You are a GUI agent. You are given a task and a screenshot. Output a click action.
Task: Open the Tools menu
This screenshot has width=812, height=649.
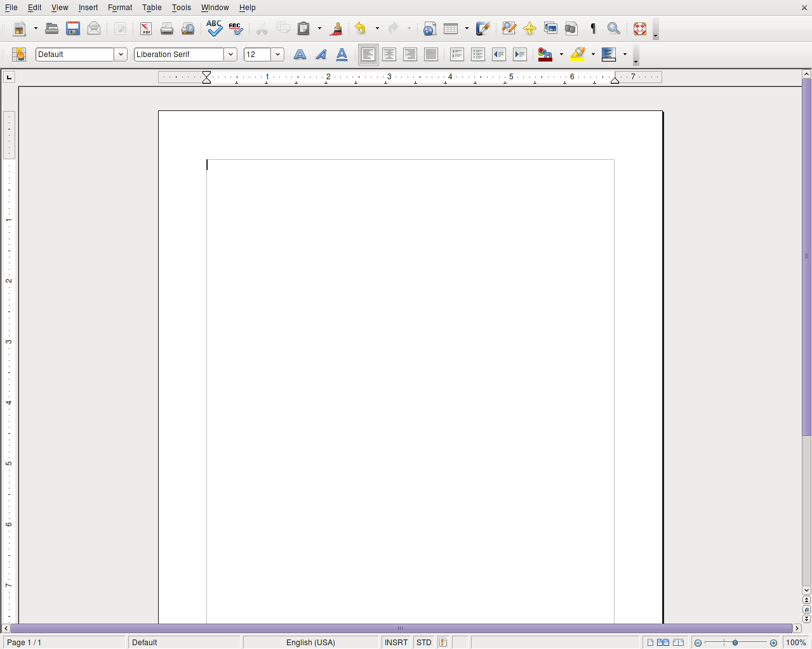(x=181, y=8)
